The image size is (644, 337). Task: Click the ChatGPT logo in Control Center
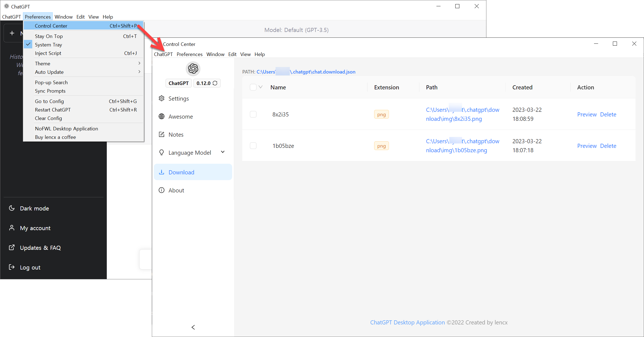193,69
